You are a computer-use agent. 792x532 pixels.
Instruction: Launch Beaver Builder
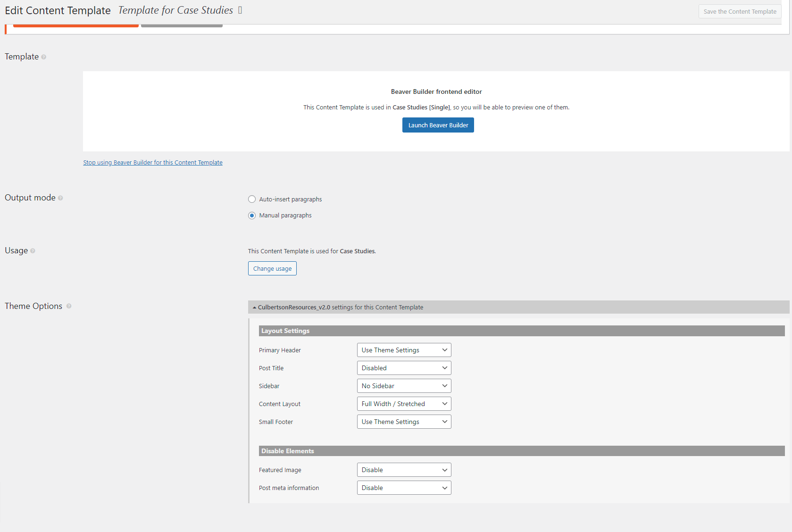click(x=438, y=125)
